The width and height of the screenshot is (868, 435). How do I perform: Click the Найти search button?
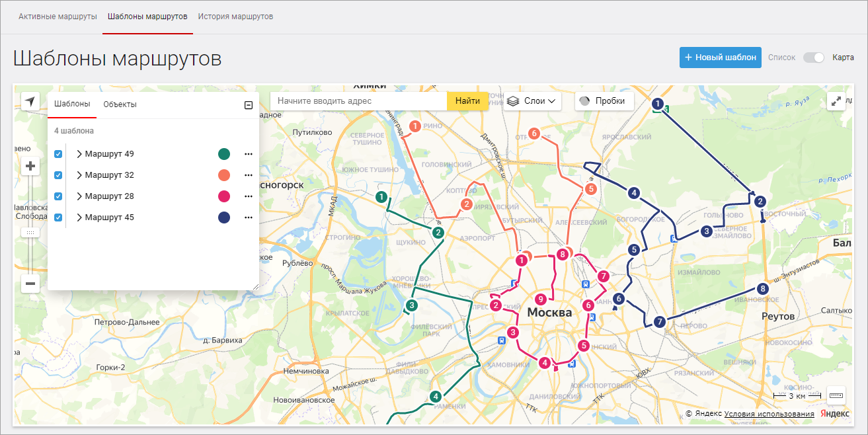[x=467, y=101]
